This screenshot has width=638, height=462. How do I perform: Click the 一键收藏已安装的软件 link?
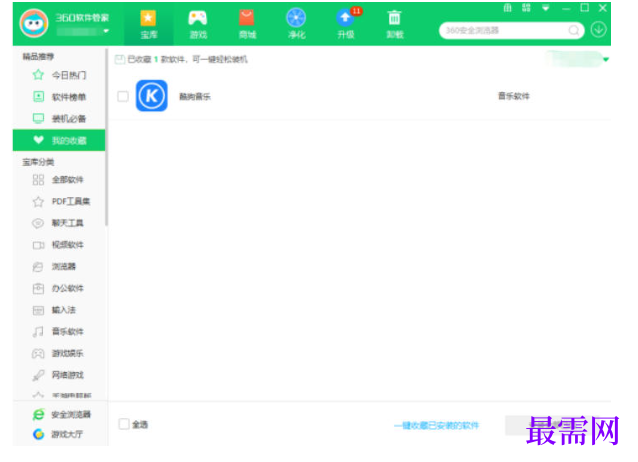coord(437,426)
